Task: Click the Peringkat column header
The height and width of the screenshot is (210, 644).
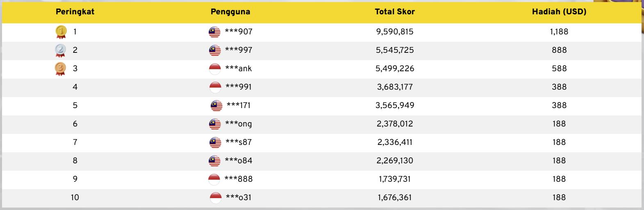Action: pos(75,12)
